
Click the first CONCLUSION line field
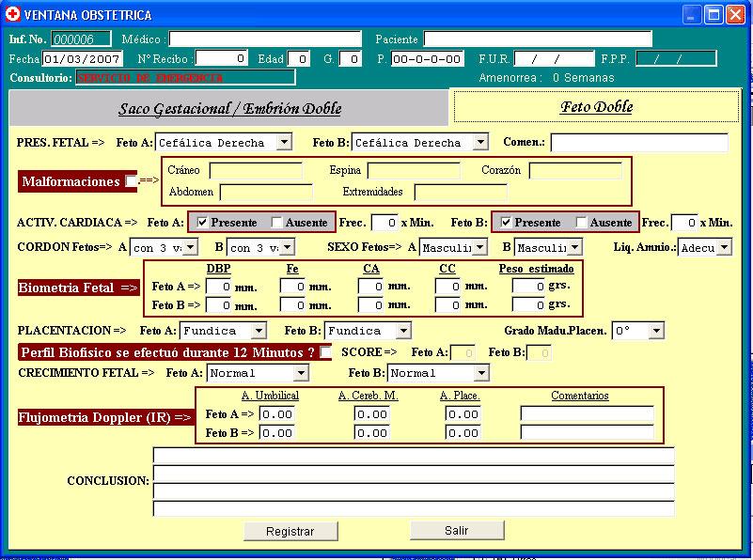pos(414,456)
